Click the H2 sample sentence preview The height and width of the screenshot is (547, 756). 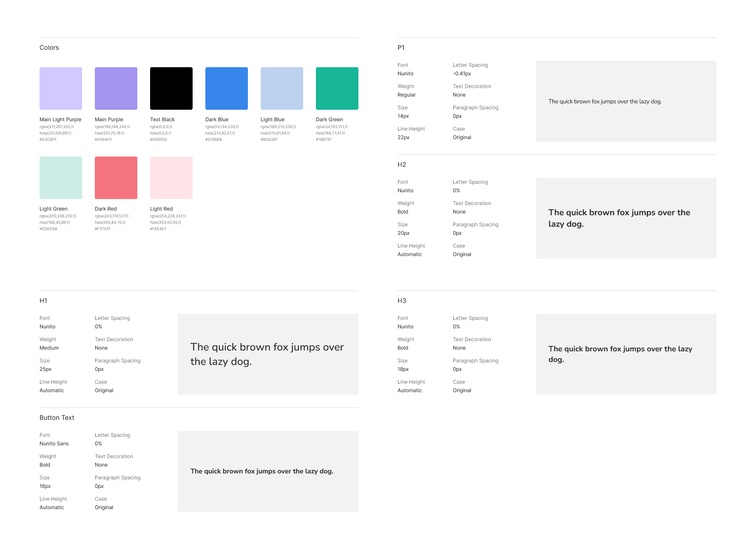click(x=620, y=218)
